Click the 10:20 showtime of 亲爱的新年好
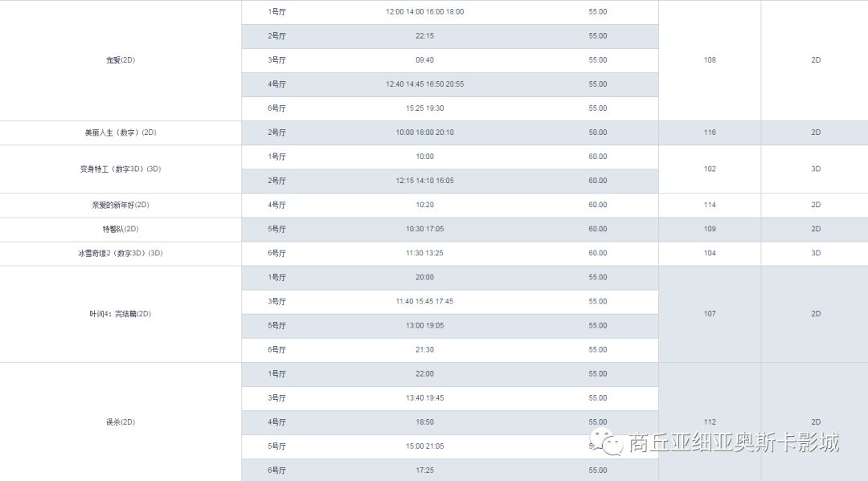868x481 pixels. point(424,205)
